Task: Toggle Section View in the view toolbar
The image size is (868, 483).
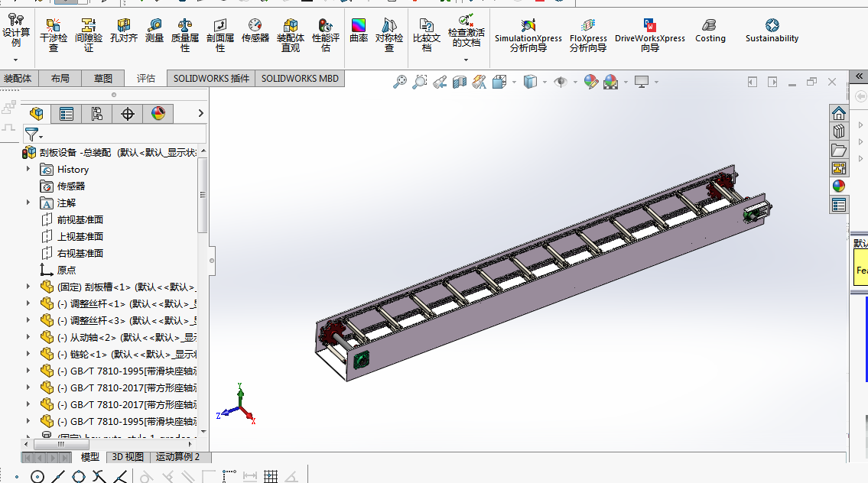Action: 460,82
